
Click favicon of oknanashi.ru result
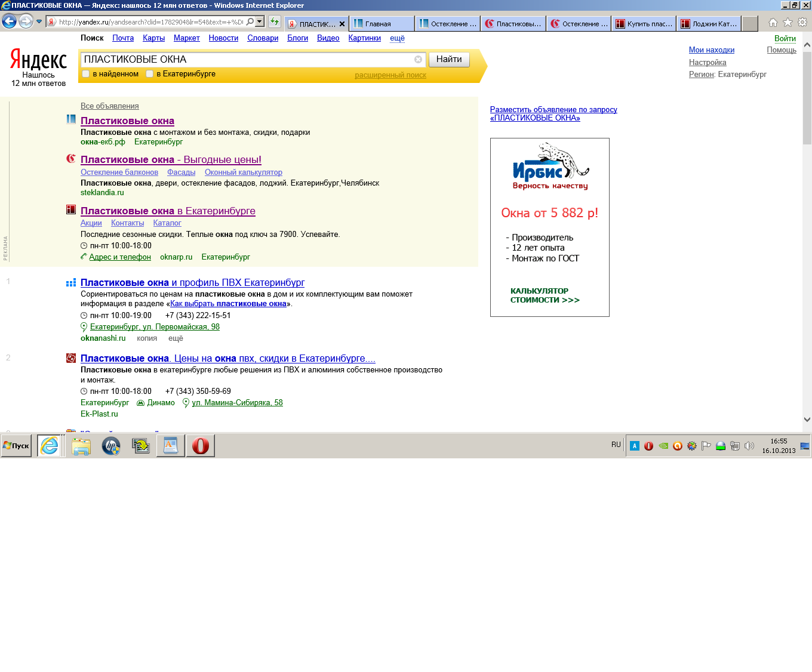[71, 282]
